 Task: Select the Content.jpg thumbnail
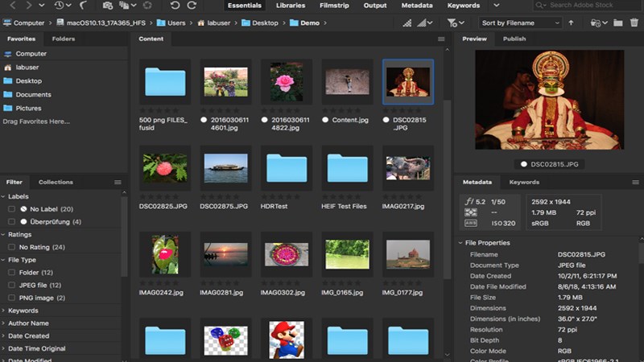point(348,82)
